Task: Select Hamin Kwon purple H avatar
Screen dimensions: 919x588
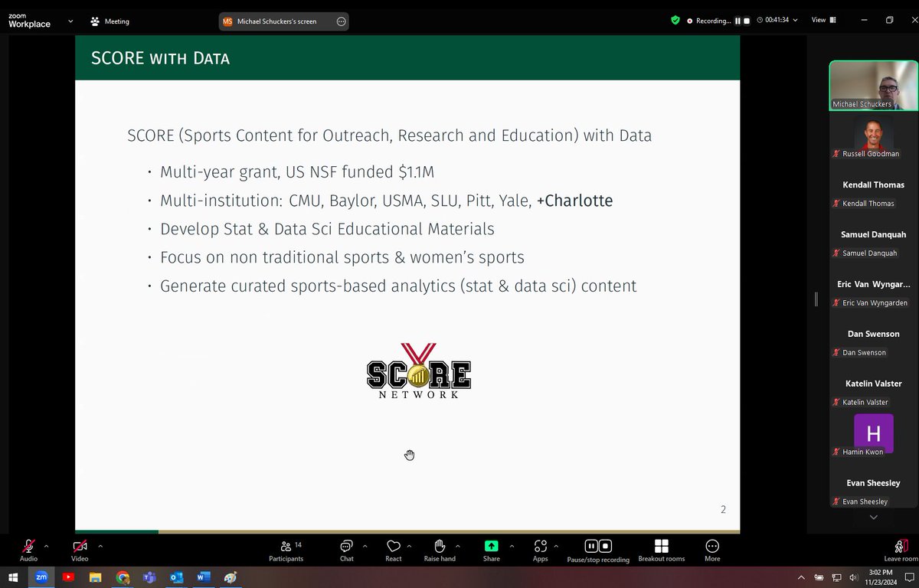Action: 874,433
